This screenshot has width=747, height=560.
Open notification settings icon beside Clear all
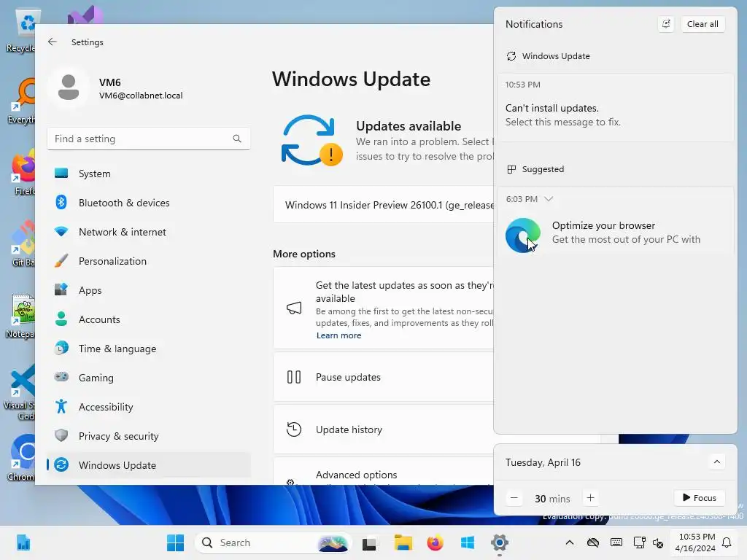(666, 24)
